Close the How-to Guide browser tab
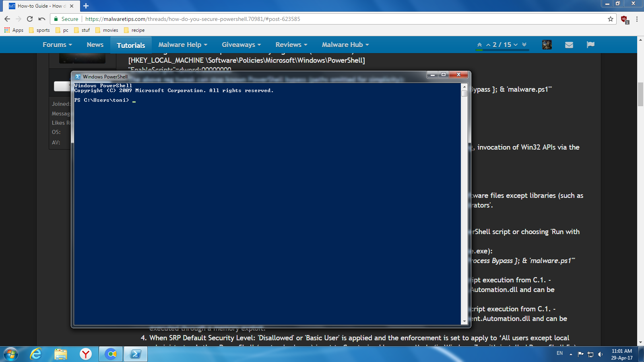The height and width of the screenshot is (362, 644). pos(72,6)
